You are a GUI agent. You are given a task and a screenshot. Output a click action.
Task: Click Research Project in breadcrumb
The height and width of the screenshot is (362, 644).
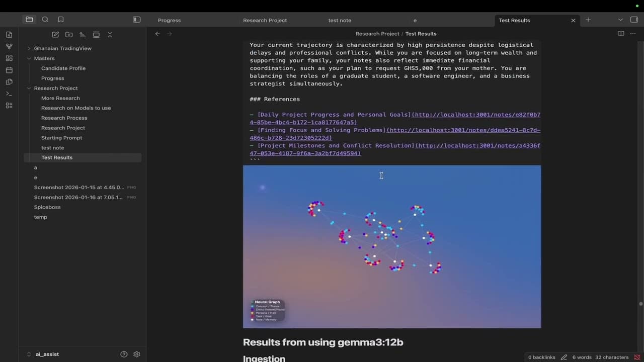click(x=377, y=34)
